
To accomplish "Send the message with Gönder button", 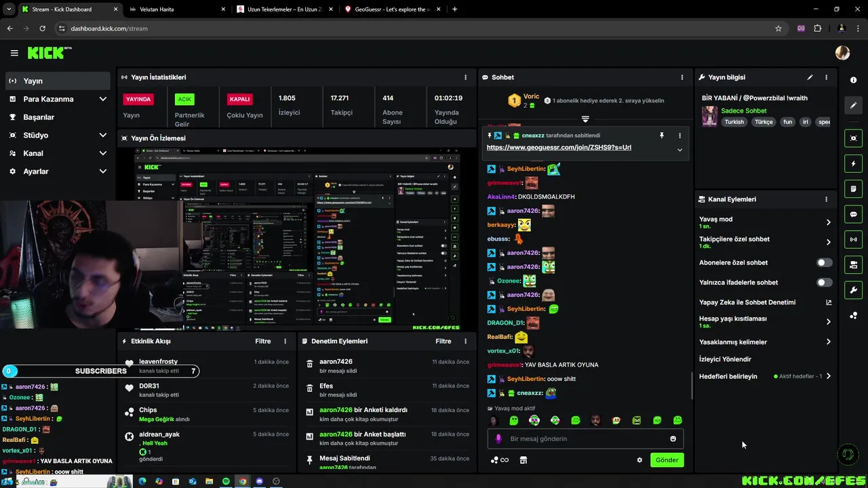I will click(667, 460).
